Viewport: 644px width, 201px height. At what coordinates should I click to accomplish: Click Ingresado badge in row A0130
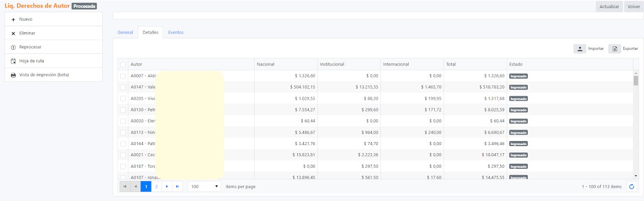(x=518, y=110)
